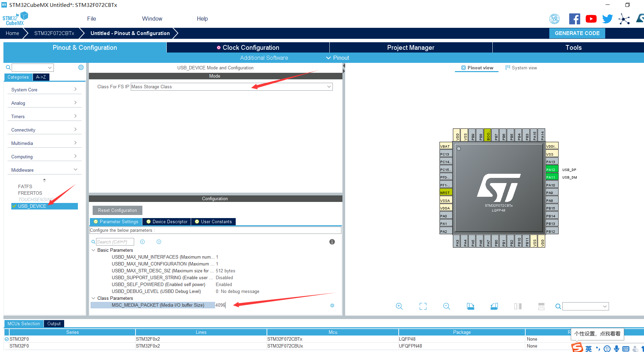Zoom in on the pinout view
Viewport: 644px width, 352px height.
tap(399, 306)
